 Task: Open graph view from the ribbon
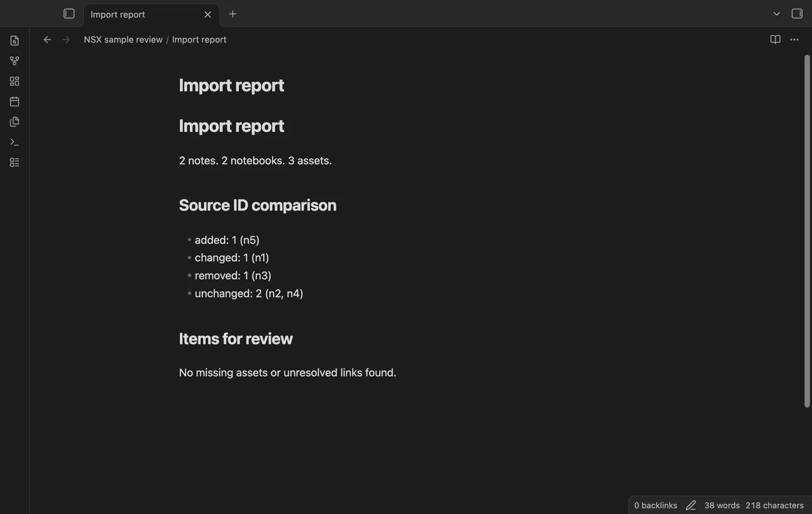coord(14,61)
